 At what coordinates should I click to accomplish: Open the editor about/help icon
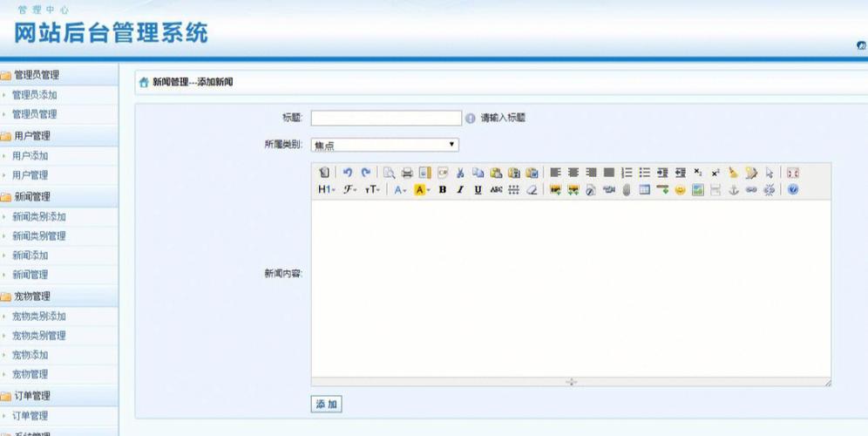click(793, 189)
